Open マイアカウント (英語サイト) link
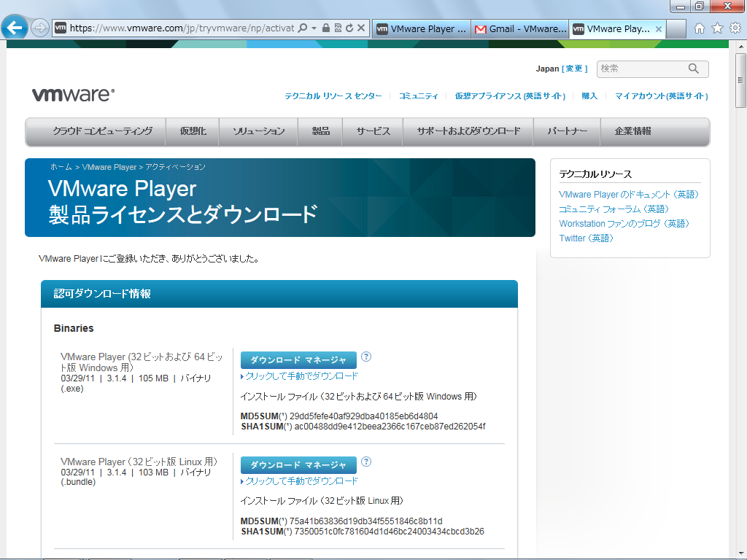This screenshot has height=560, width=747. click(661, 96)
